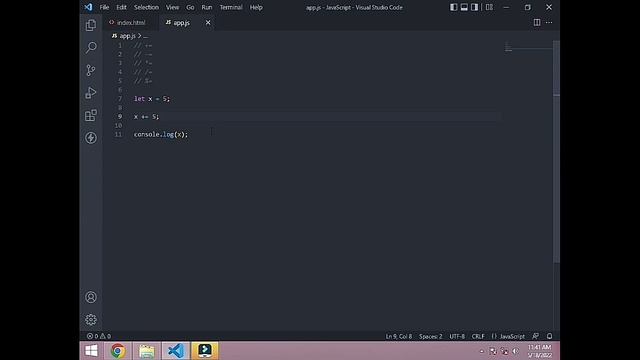This screenshot has height=360, width=640.
Task: Open File Explorer from the taskbar
Action: [147, 351]
